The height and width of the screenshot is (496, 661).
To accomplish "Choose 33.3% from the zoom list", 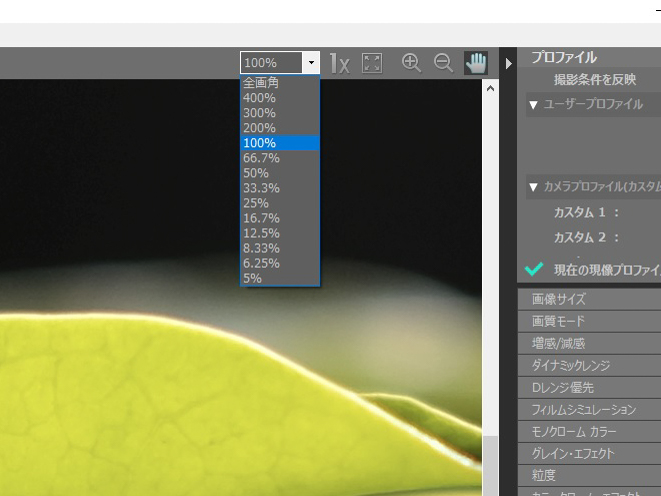I will (280, 188).
